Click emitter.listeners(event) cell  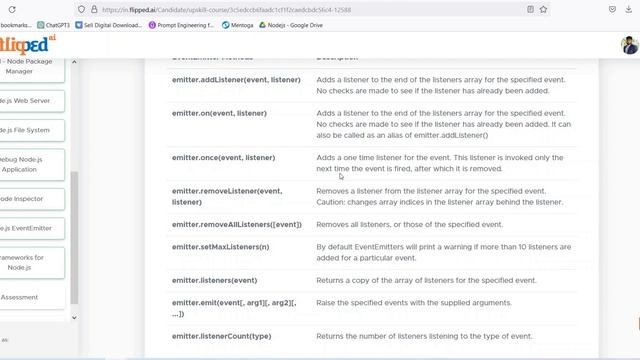214,280
